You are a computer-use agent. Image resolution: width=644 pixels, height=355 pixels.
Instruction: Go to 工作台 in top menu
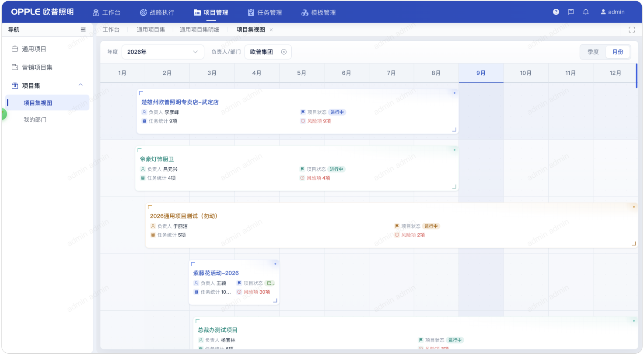pos(107,12)
